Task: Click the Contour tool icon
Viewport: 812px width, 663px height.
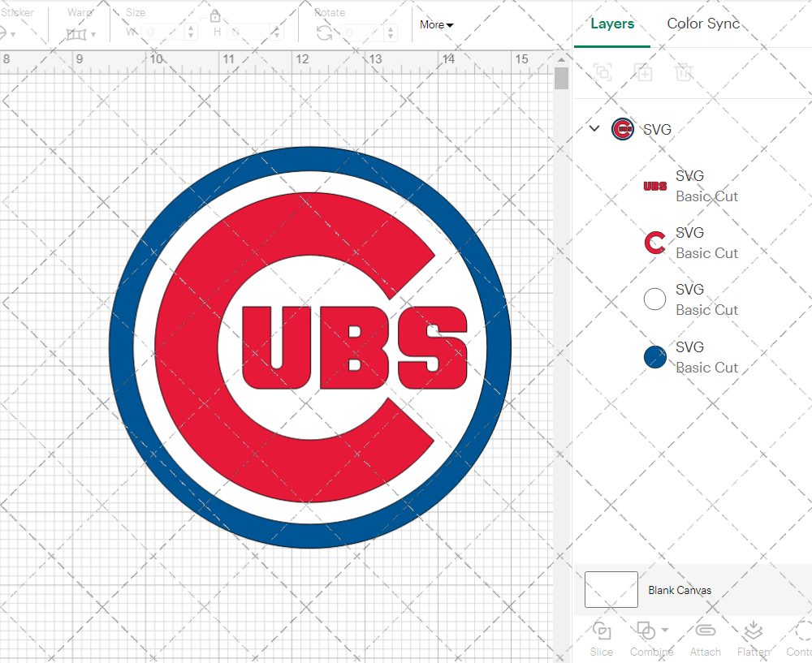Action: point(803,631)
